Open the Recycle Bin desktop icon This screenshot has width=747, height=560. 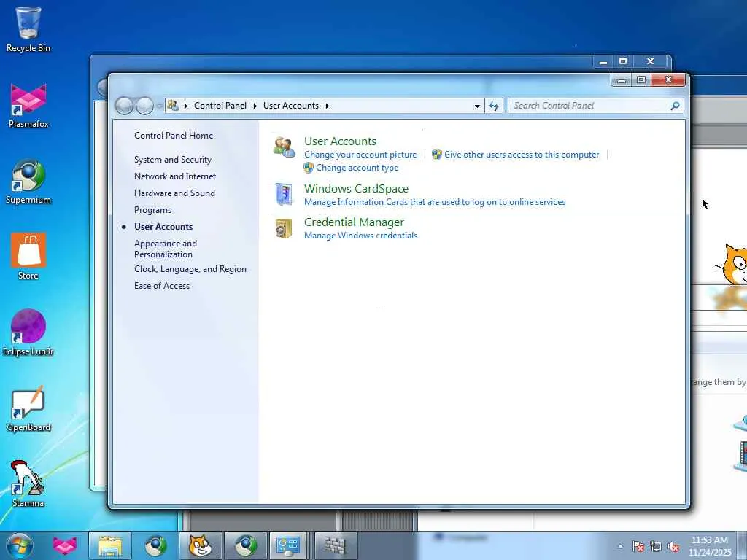[x=28, y=29]
